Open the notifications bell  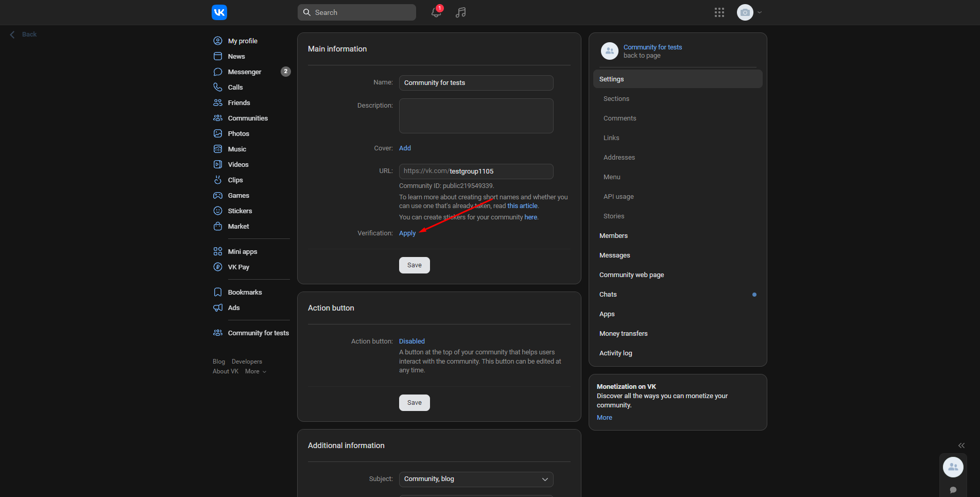pos(436,12)
